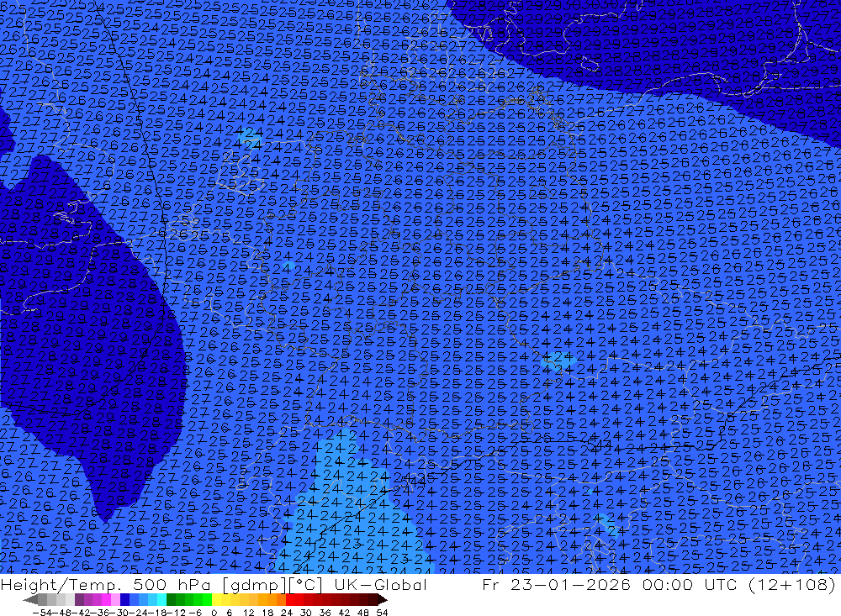Click the '54' legend scale label
The image size is (841, 616).
tap(382, 613)
